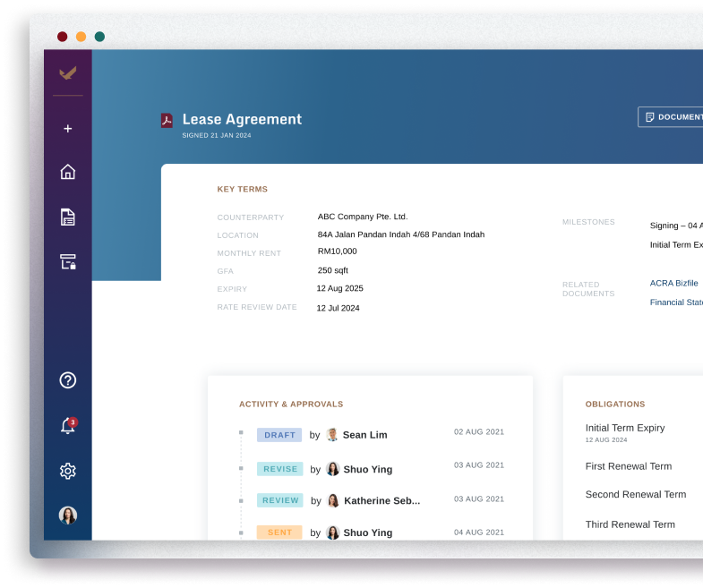Screen dimensions: 703x588
Task: Click SIGNED 21 JAN 2024 subtitle
Action: click(217, 135)
